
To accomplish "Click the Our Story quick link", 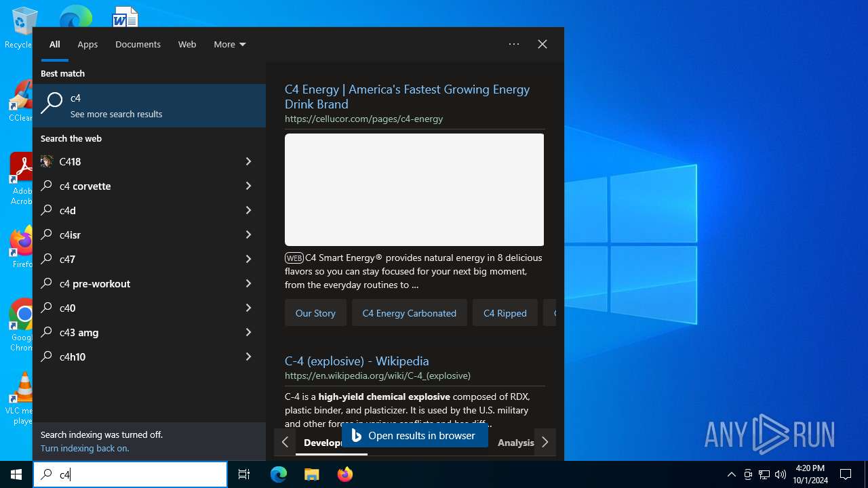I will click(x=315, y=313).
